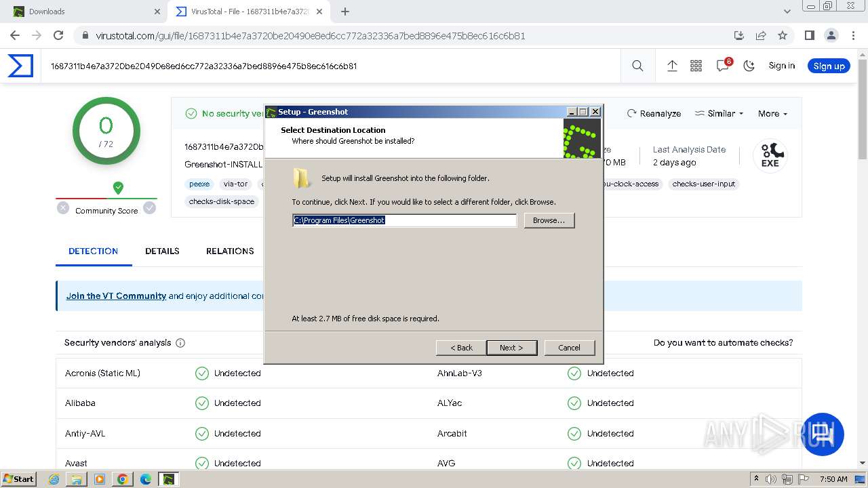Viewport: 868px width, 488px height.
Task: Click the share page icon in address bar
Action: [761, 35]
